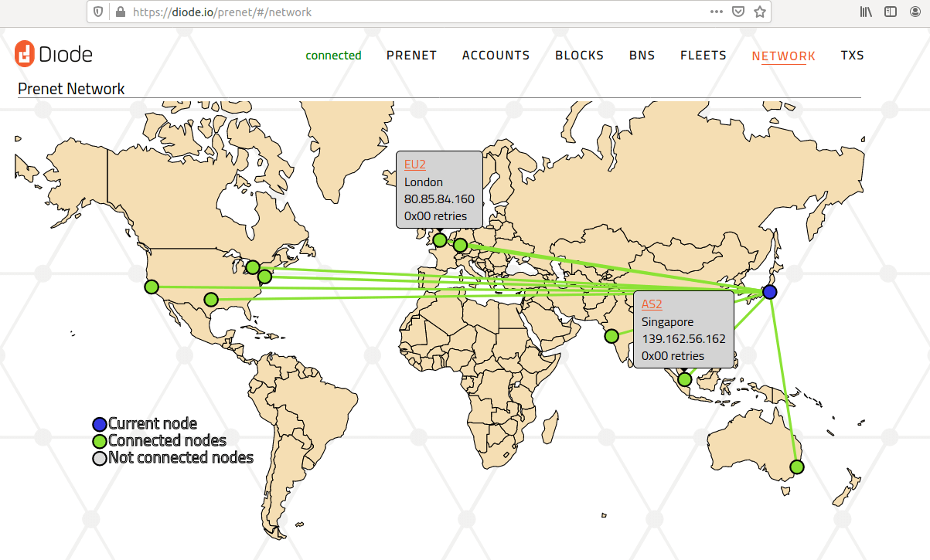The height and width of the screenshot is (560, 930).
Task: Click the 'connected' status text
Action: [x=333, y=56]
